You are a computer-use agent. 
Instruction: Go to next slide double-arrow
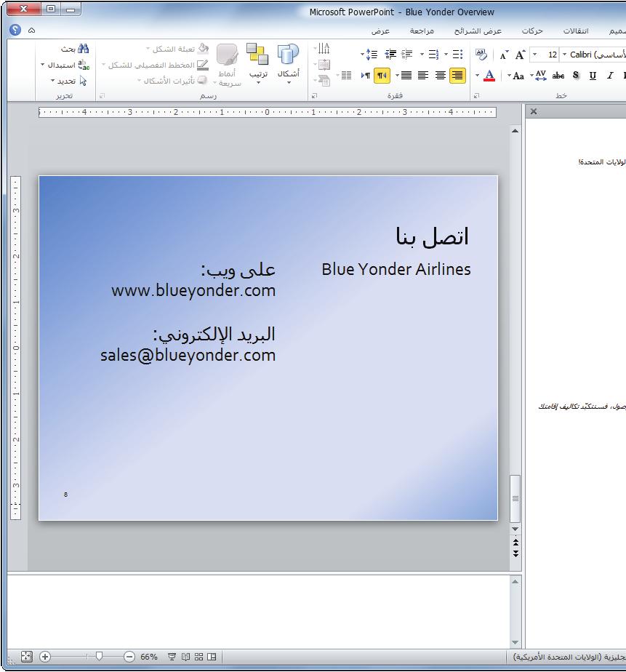515,553
